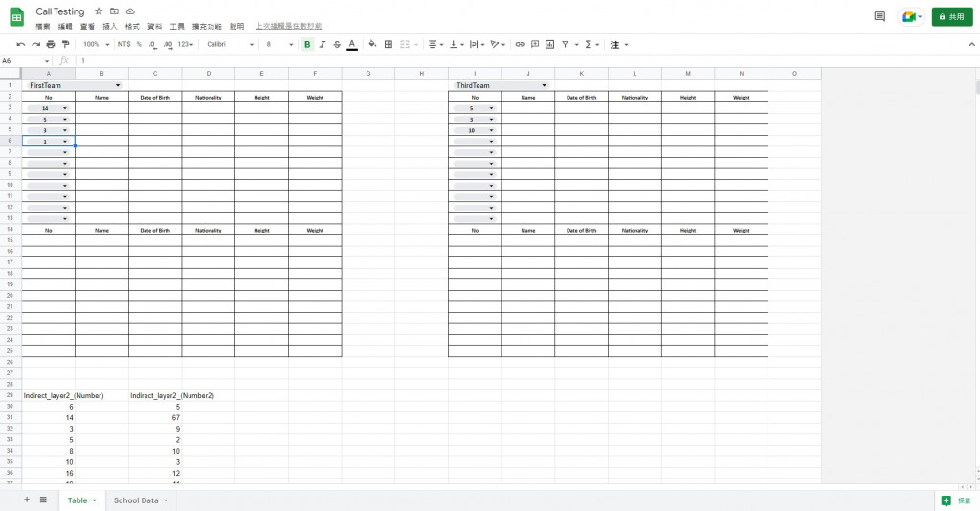The image size is (980, 511).
Task: Open the horizontal align dropdown
Action: (x=435, y=44)
